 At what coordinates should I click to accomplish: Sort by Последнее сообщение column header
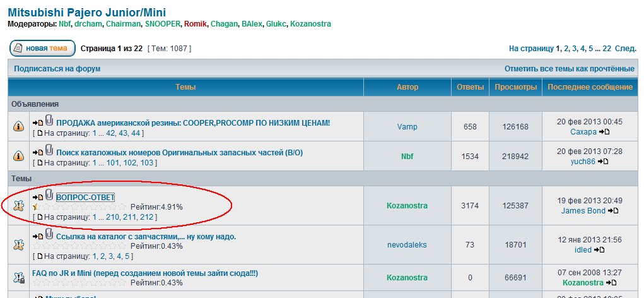tap(590, 87)
